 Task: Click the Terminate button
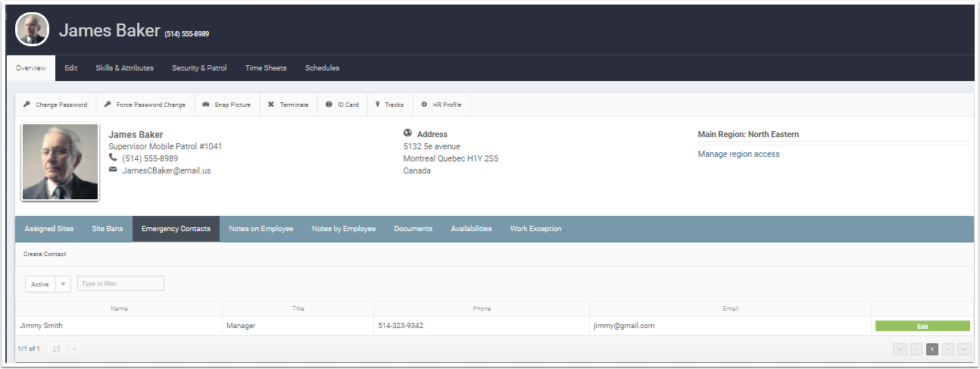pyautogui.click(x=289, y=105)
